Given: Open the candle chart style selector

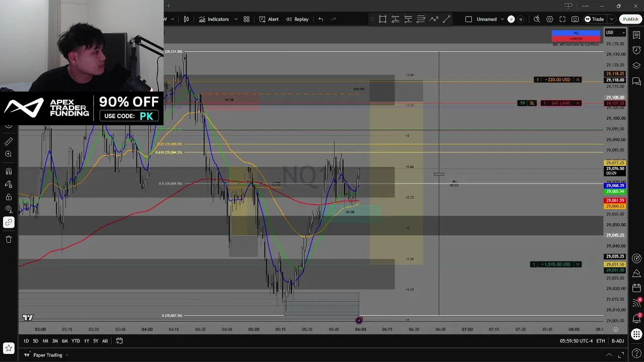Looking at the screenshot, I should tap(186, 19).
